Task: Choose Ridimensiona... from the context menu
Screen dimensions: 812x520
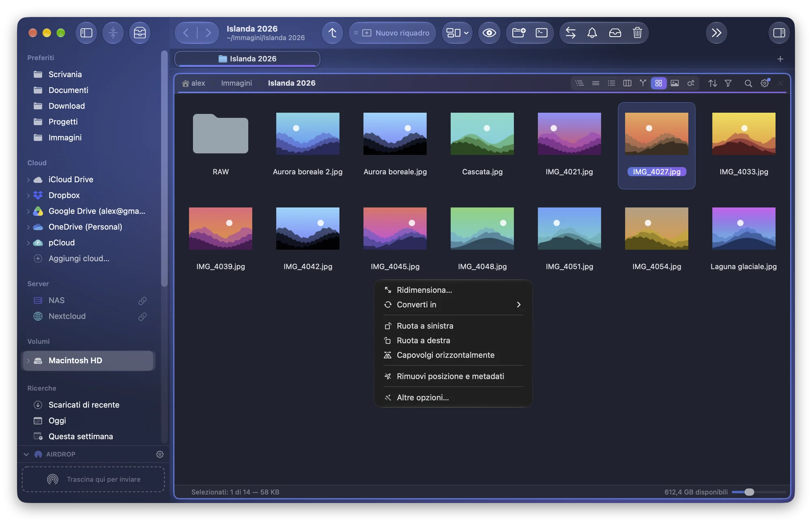Action: [453, 290]
